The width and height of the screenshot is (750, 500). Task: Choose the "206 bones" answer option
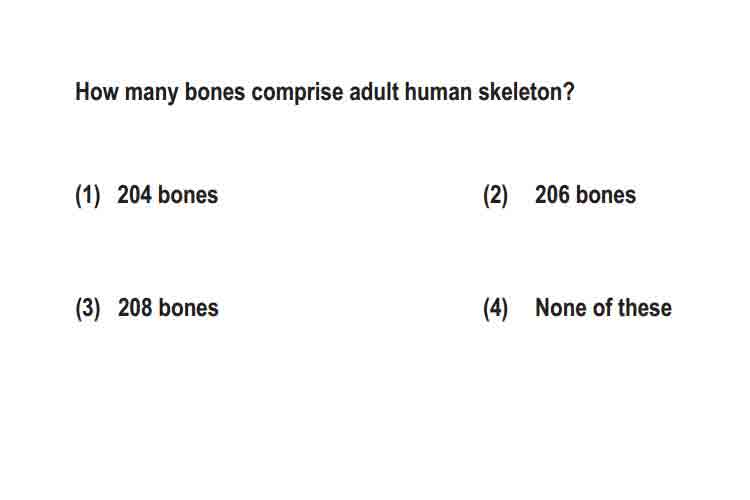coord(585,195)
